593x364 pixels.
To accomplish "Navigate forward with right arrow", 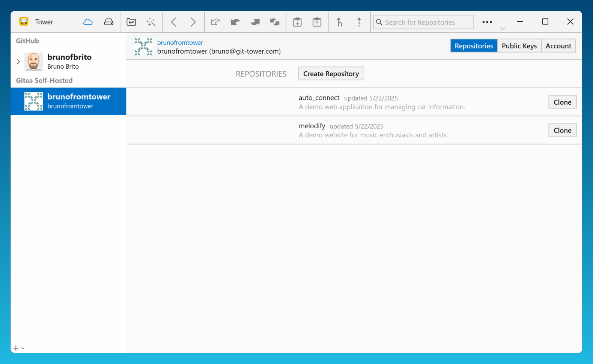I will 193,22.
